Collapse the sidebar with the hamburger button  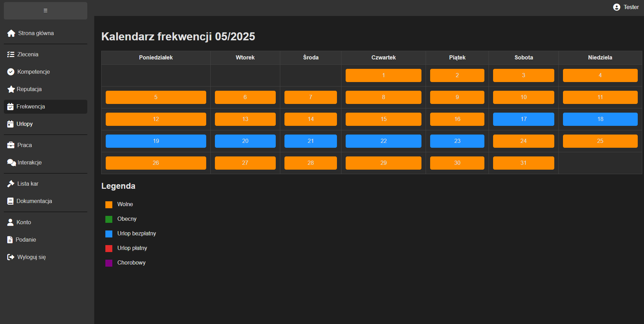pyautogui.click(x=46, y=11)
